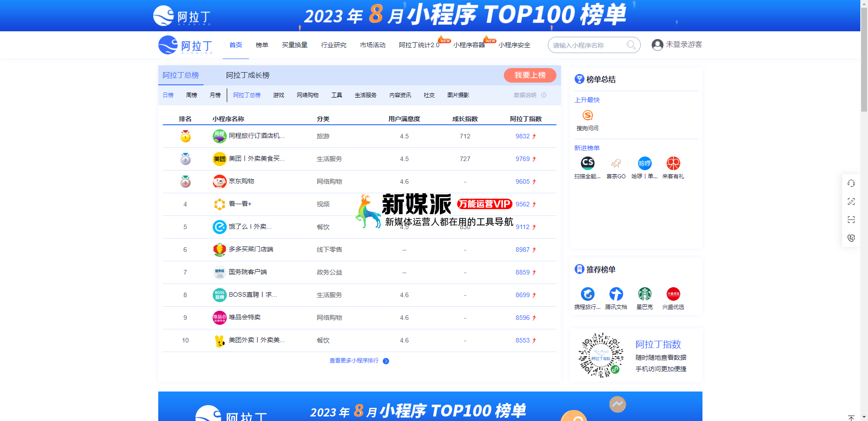Filter ranking by 图片摄影 category
Viewport: 868px width, 421px height.
458,95
